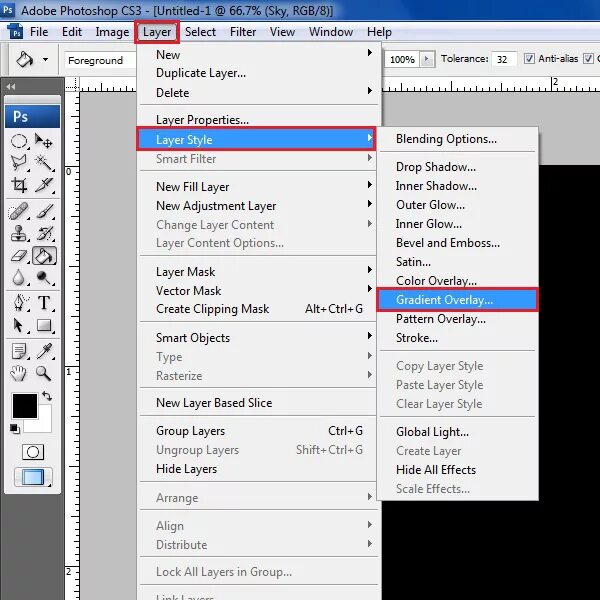Select the Zoom tool

pyautogui.click(x=44, y=373)
